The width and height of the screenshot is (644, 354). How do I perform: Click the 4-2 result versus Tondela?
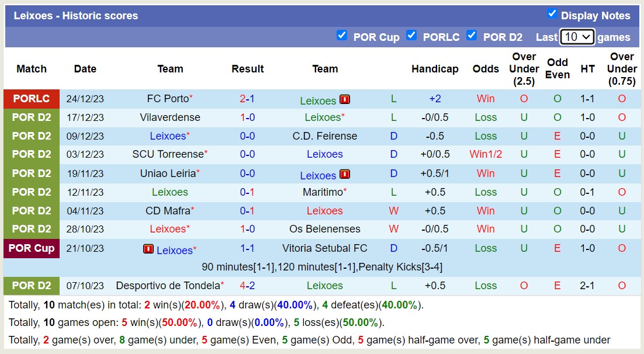click(247, 286)
